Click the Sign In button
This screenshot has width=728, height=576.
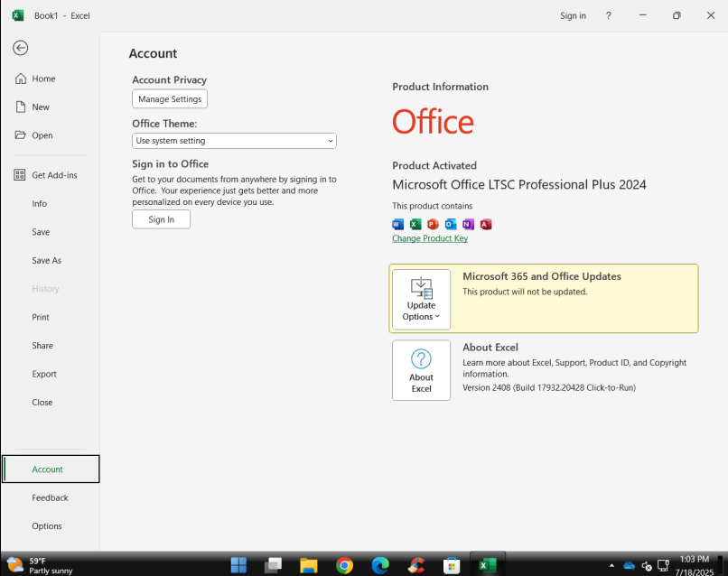click(161, 219)
